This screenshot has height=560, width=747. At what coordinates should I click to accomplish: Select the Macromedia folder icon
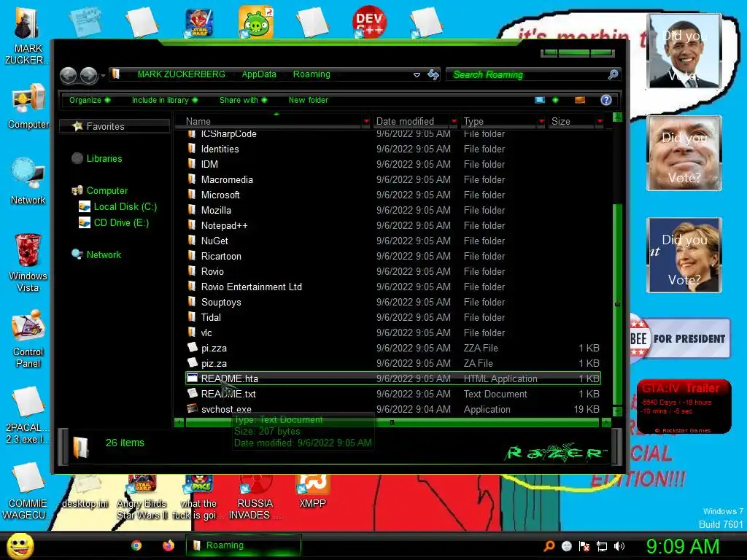(192, 179)
